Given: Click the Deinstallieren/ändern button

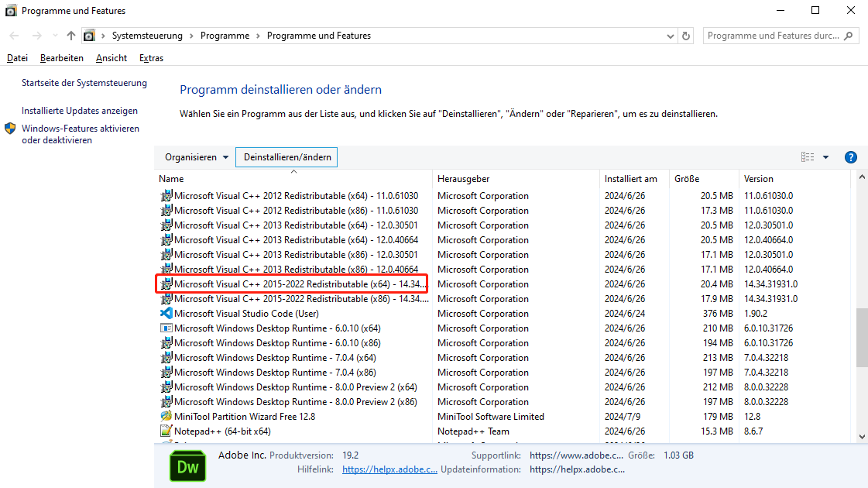Looking at the screenshot, I should (286, 156).
